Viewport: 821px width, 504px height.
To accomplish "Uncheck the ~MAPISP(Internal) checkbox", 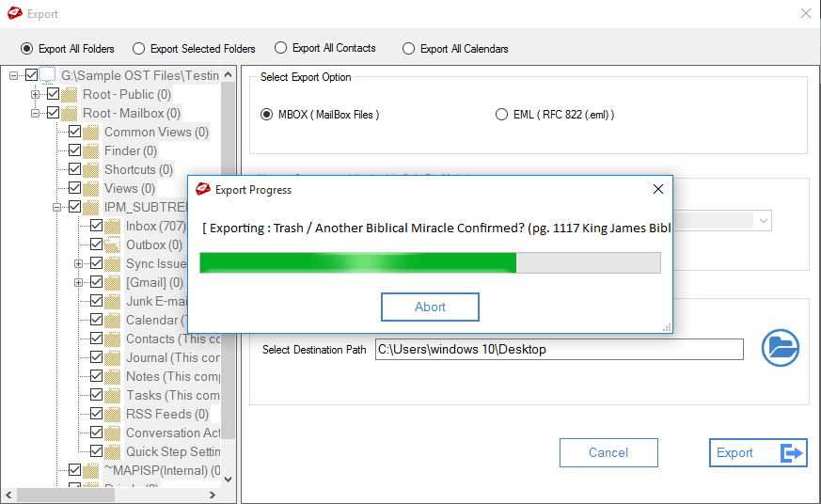I will [x=75, y=470].
